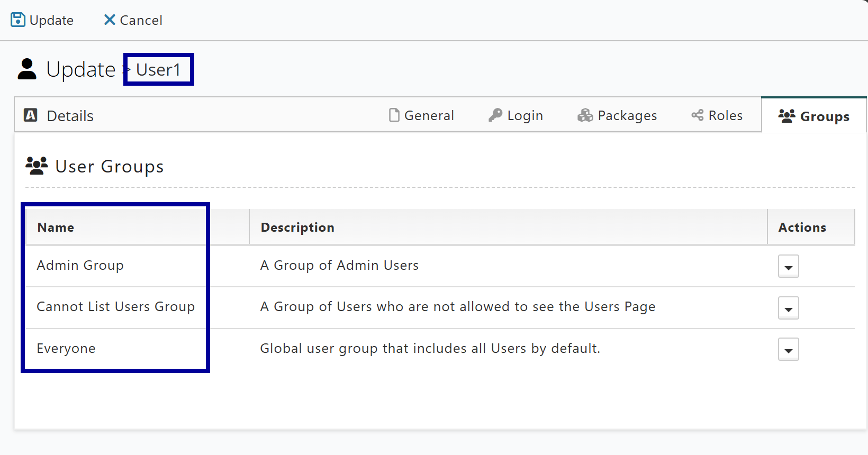Click the Details letter A icon
This screenshot has width=868, height=455.
click(31, 115)
